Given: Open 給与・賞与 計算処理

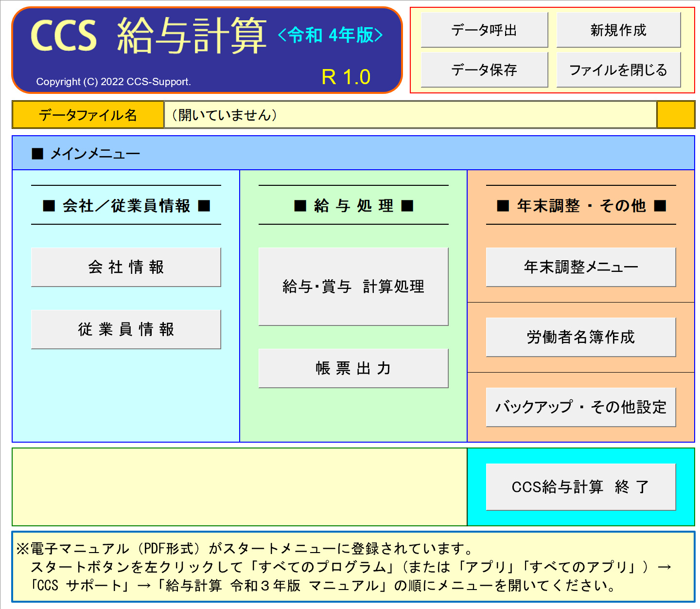Looking at the screenshot, I should coord(353,287).
